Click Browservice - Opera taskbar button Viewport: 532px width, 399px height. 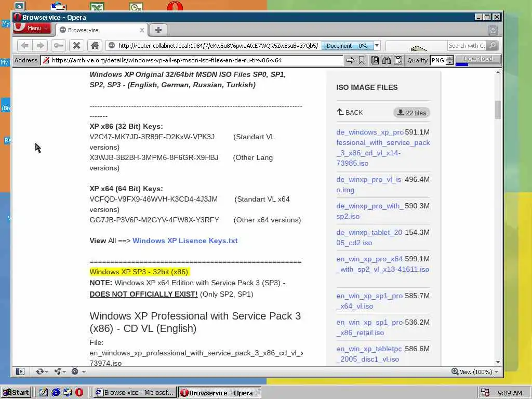click(x=220, y=393)
